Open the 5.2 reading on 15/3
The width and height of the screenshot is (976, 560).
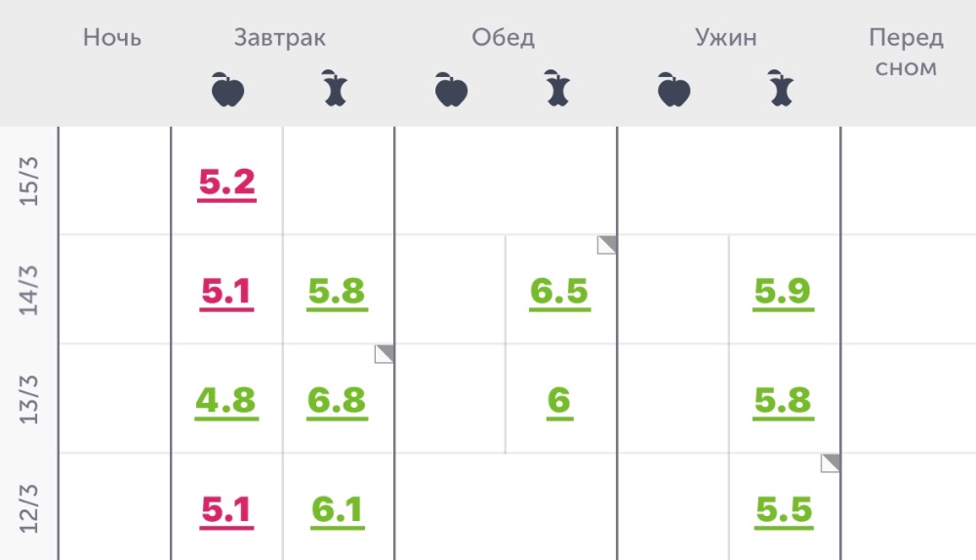pyautogui.click(x=226, y=181)
